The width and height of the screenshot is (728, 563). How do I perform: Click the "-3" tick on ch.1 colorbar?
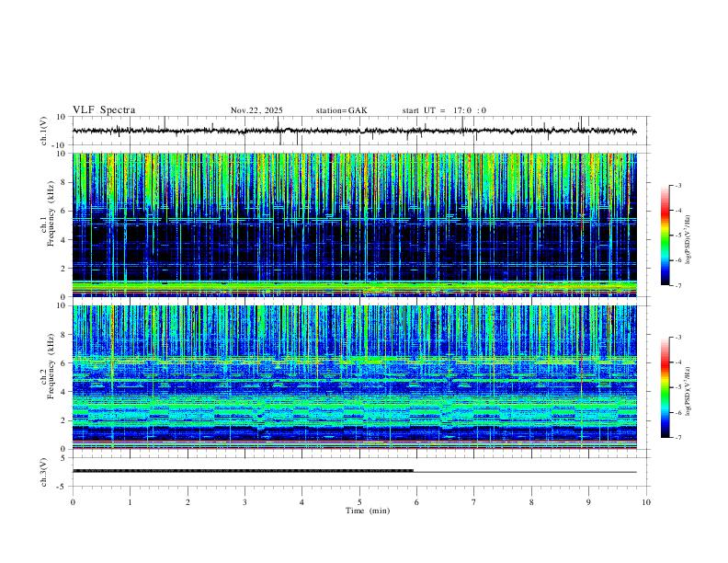(x=678, y=185)
